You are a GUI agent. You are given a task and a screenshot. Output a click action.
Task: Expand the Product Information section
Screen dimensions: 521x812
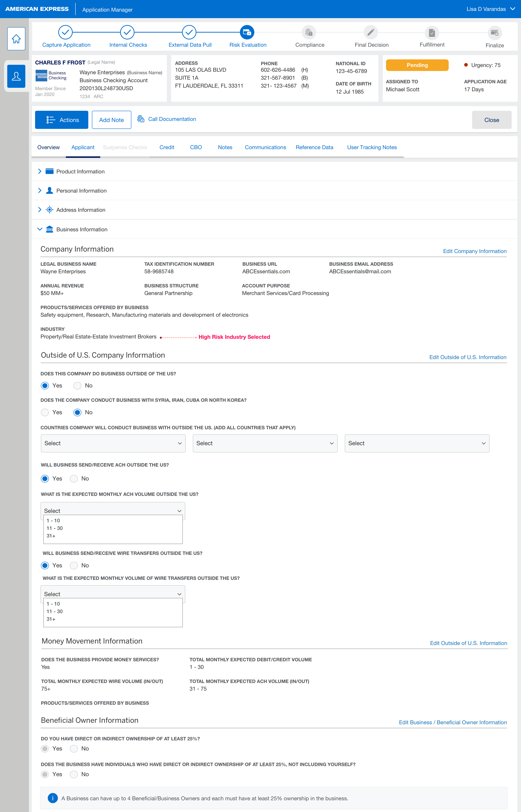coord(40,171)
